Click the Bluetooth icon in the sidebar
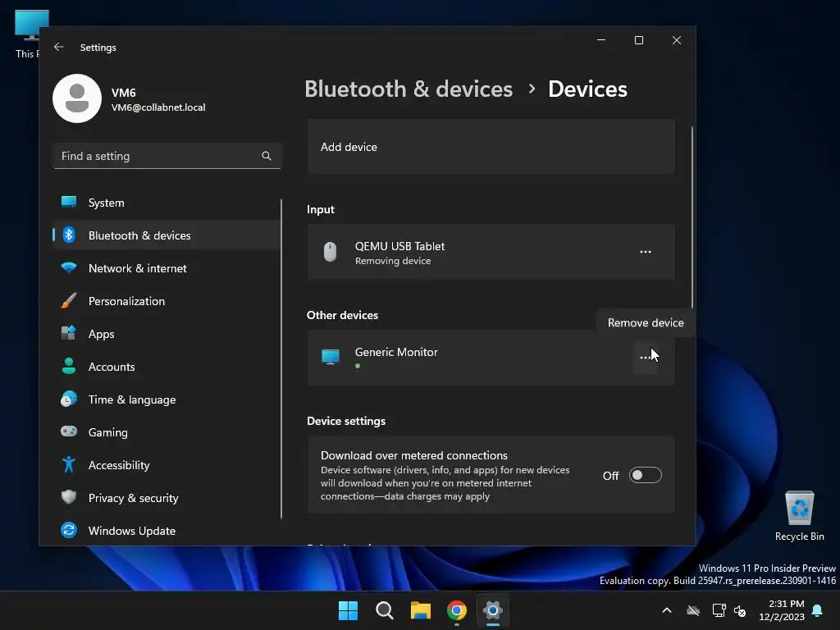The width and height of the screenshot is (840, 630). tap(69, 235)
